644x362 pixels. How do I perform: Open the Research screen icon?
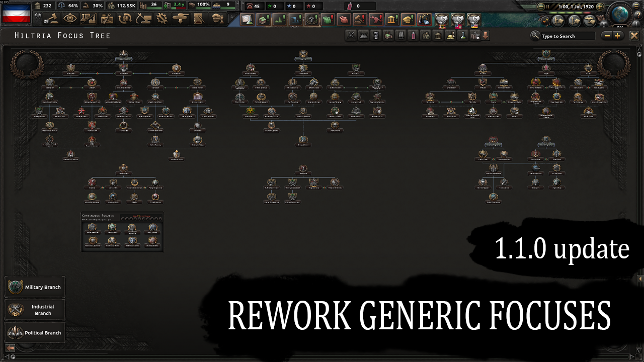pyautogui.click(x=88, y=19)
